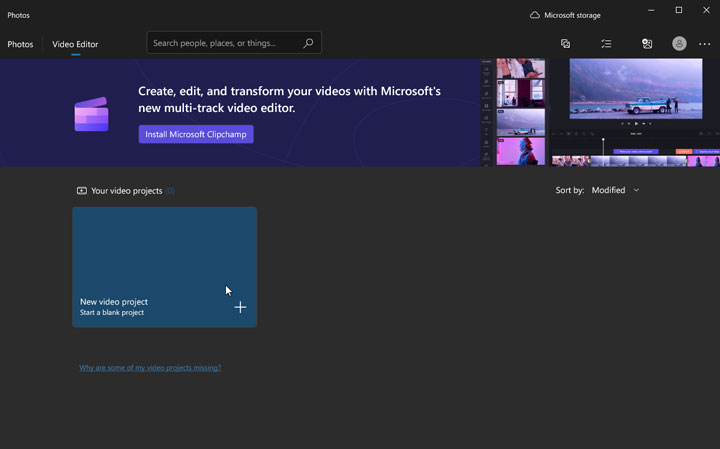Screen dimensions: 720x449
Task: Click the Sort by dropdown chevron arrow
Action: [x=636, y=190]
